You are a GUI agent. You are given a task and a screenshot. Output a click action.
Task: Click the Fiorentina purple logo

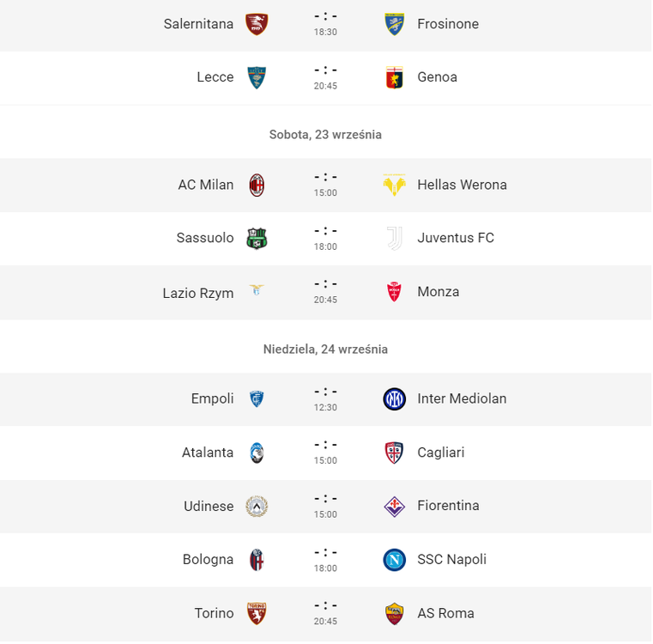point(394,507)
